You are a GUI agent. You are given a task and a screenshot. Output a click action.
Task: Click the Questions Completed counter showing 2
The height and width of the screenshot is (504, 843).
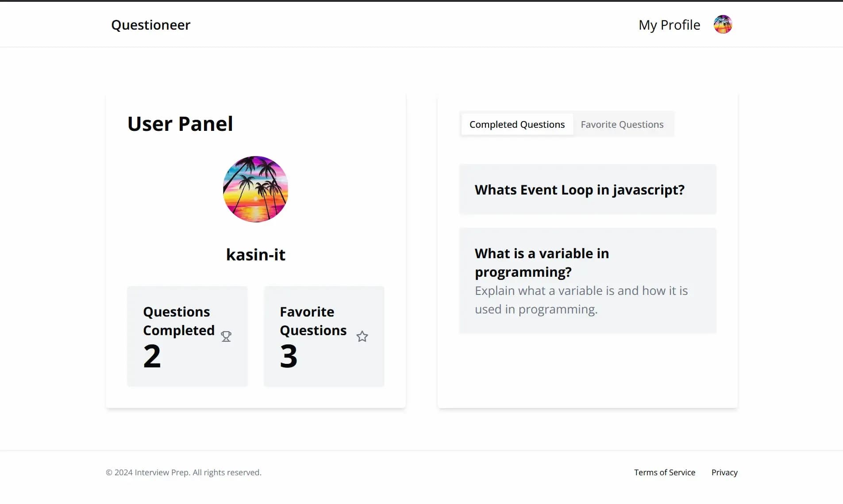[151, 356]
